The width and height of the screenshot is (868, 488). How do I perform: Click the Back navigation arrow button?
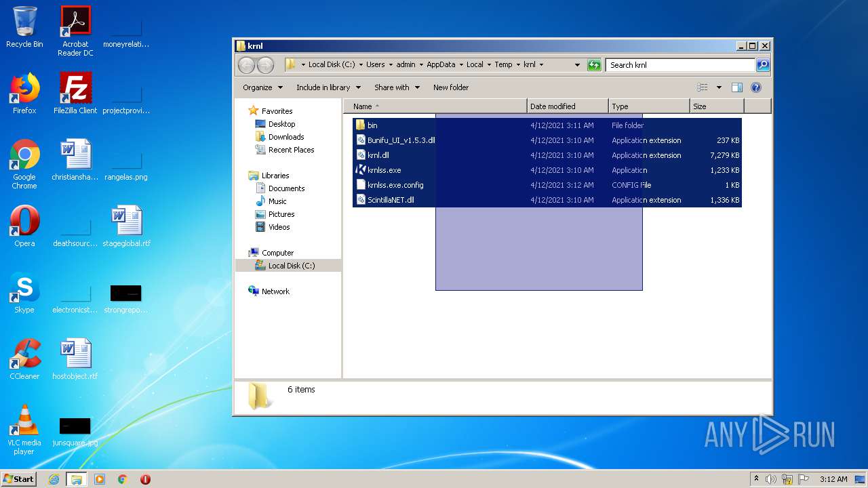(246, 65)
